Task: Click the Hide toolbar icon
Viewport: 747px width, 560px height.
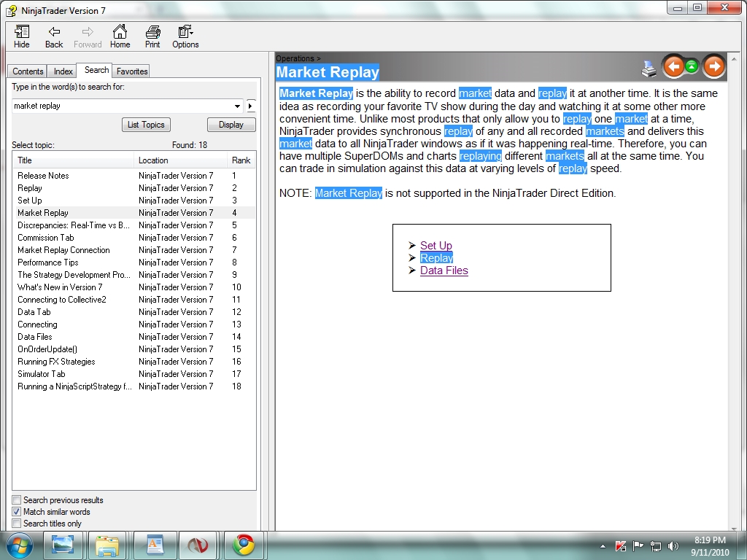Action: pyautogui.click(x=21, y=36)
